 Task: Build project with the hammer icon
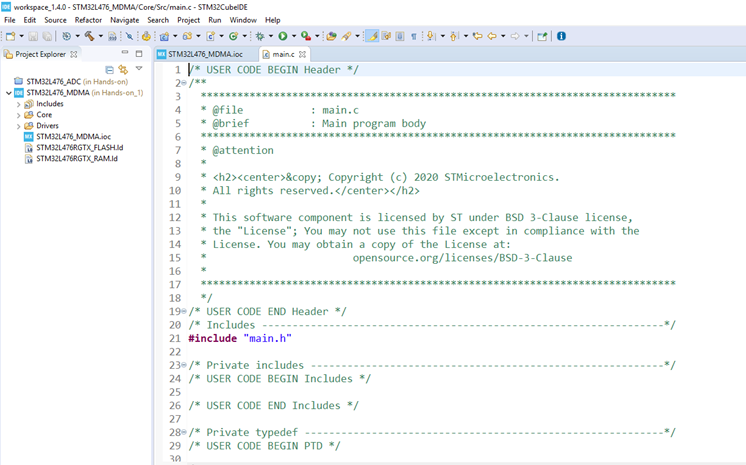click(89, 36)
